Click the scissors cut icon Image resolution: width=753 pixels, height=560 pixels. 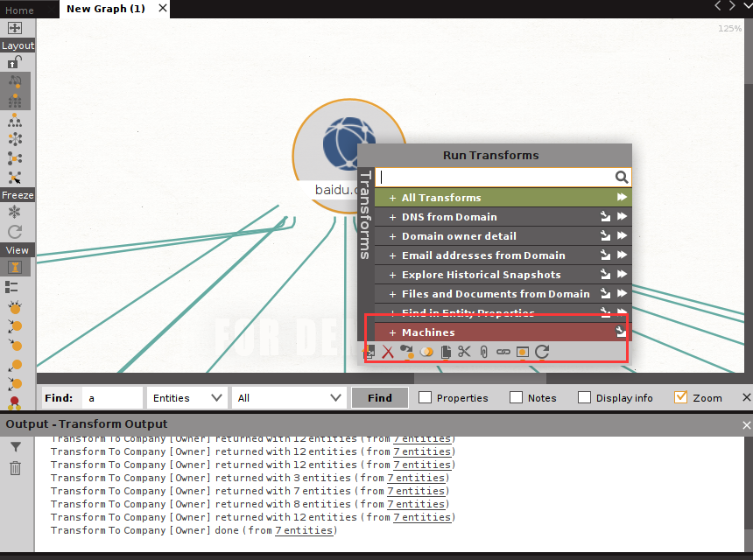[464, 352]
